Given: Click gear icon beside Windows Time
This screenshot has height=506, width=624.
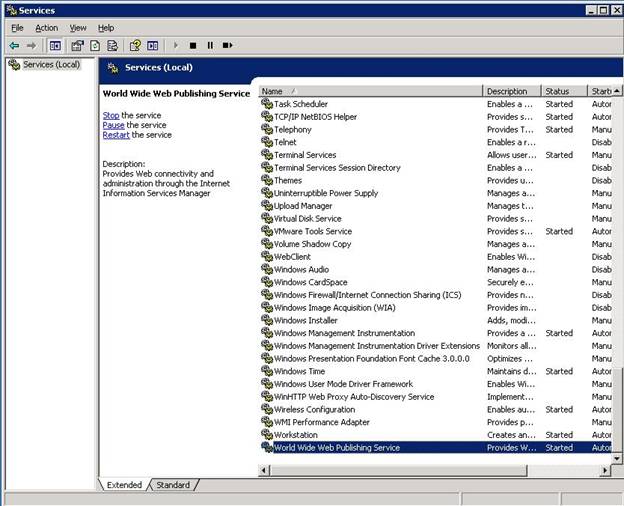Looking at the screenshot, I should click(x=267, y=371).
